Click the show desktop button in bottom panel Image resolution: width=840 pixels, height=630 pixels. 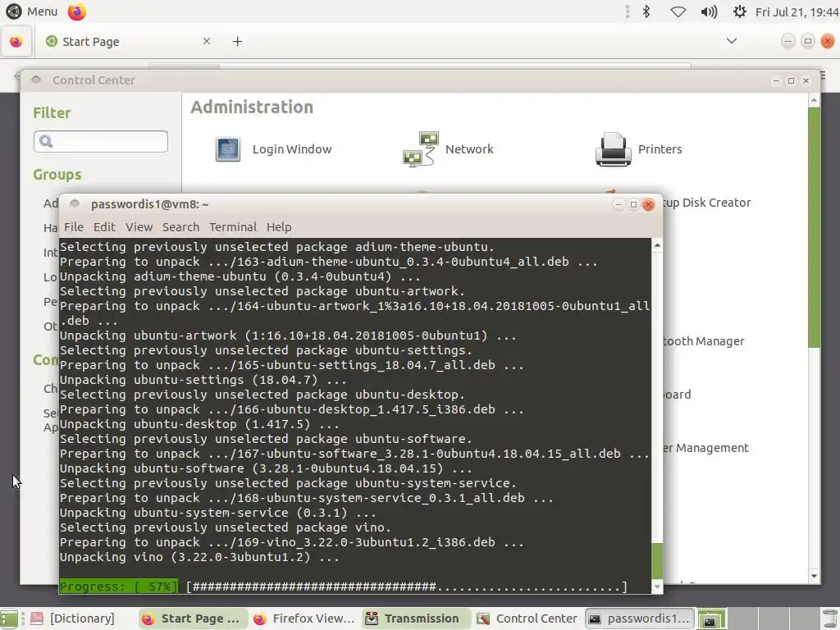(x=8, y=619)
